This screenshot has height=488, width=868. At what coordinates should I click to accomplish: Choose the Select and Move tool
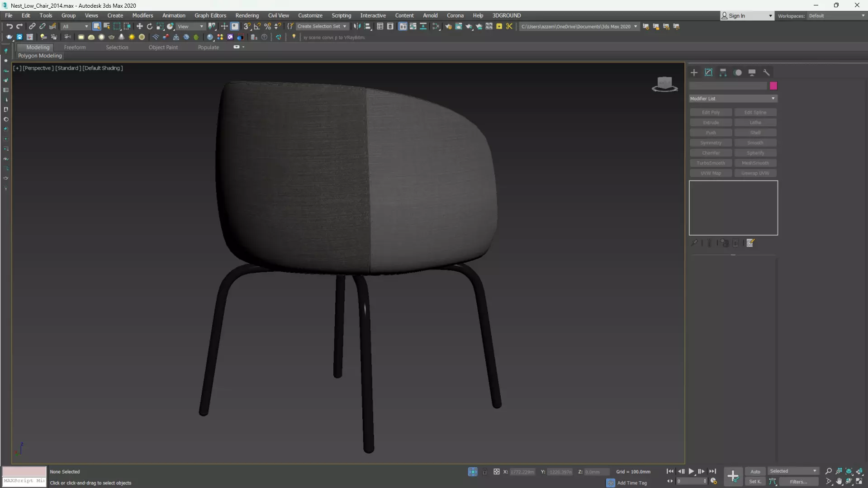pyautogui.click(x=139, y=26)
